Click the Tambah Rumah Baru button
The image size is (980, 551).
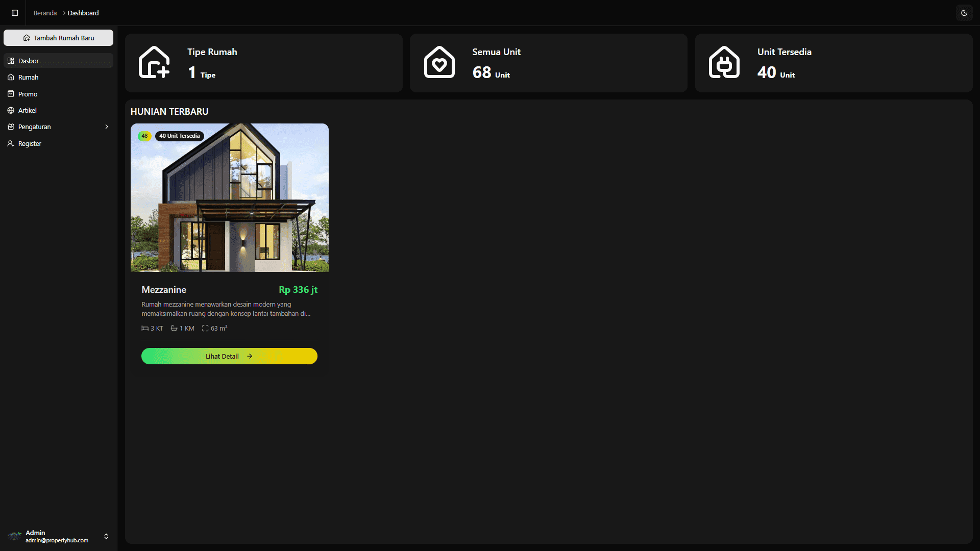click(x=58, y=38)
